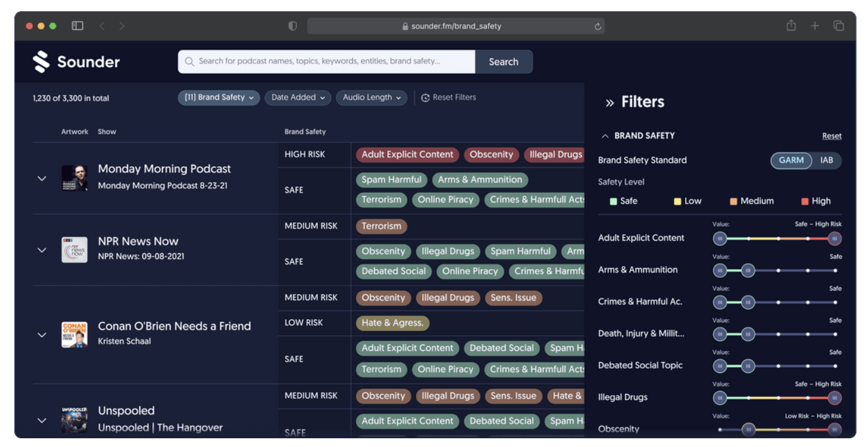
Task: Select the GARM brand safety standard
Action: pos(791,160)
